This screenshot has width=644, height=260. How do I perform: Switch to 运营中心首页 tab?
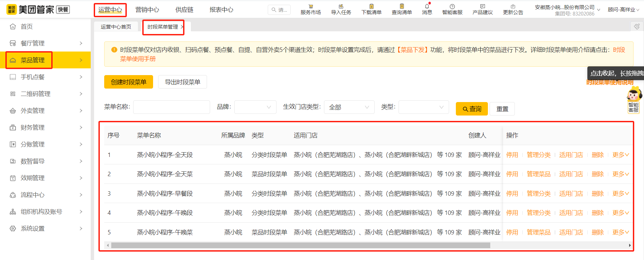pyautogui.click(x=116, y=27)
